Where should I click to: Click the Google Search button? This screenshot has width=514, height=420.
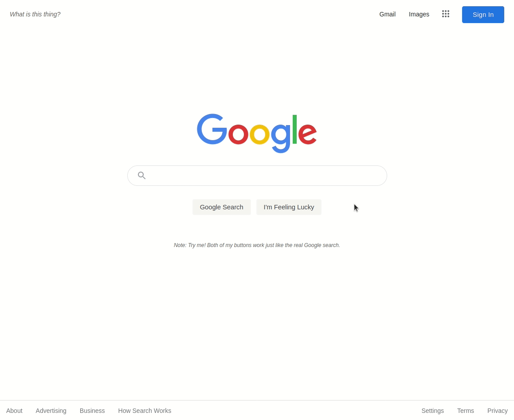coord(222,207)
